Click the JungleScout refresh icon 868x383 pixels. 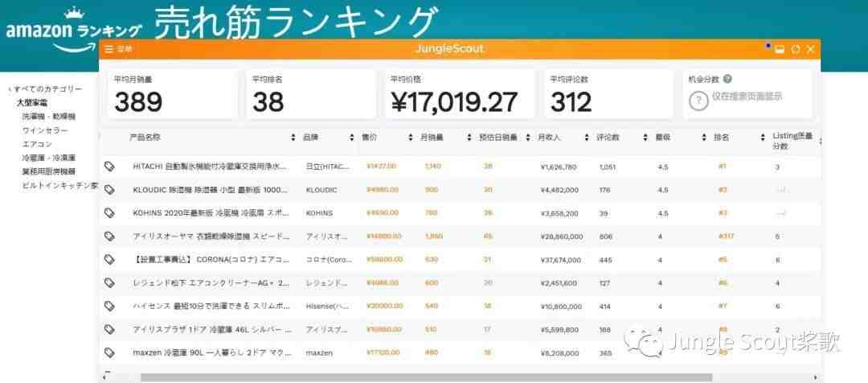(796, 49)
